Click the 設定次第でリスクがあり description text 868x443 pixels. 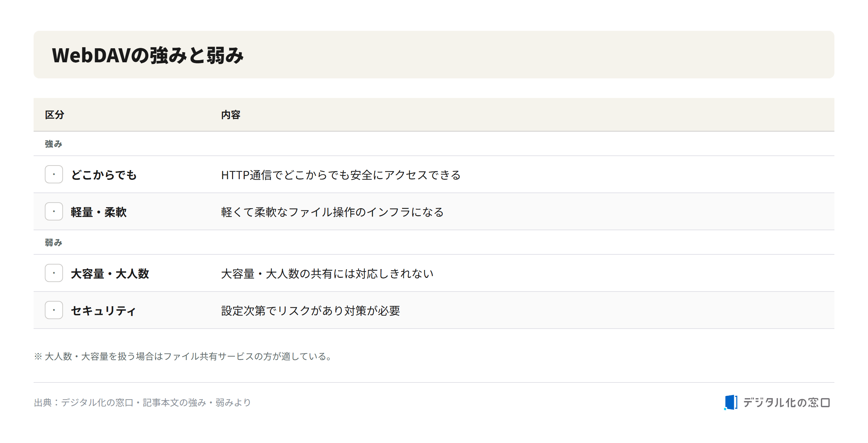pos(311,310)
